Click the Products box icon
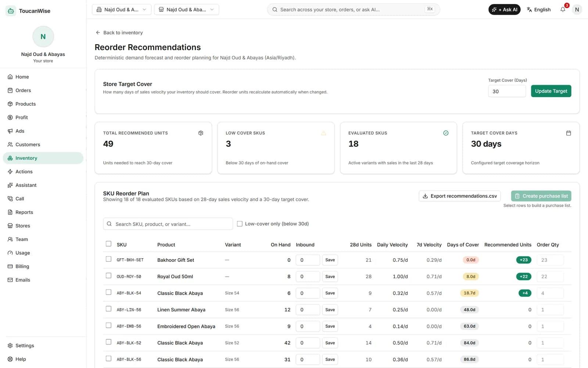This screenshot has width=588, height=368. (10, 104)
